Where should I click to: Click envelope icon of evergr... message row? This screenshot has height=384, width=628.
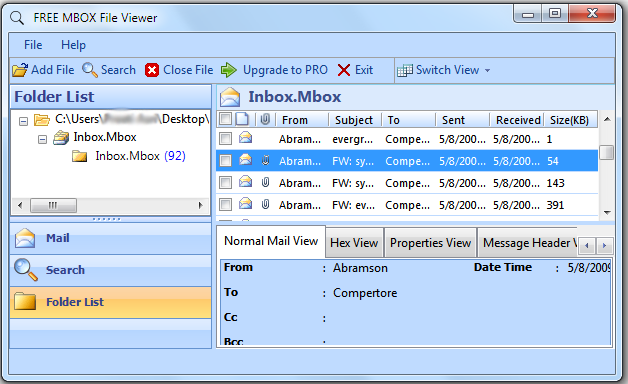click(246, 138)
